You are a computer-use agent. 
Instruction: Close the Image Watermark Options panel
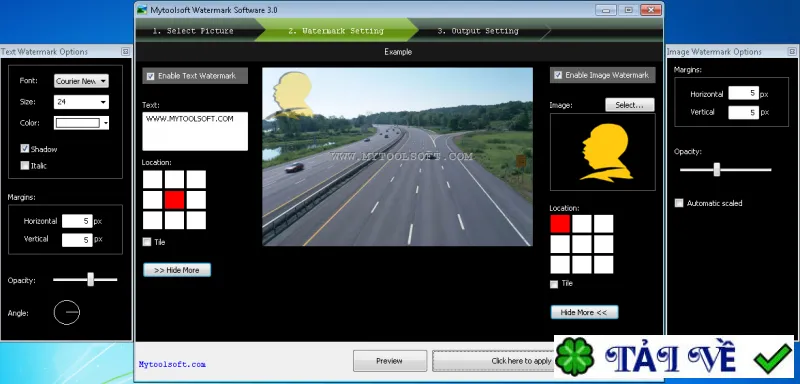(791, 52)
